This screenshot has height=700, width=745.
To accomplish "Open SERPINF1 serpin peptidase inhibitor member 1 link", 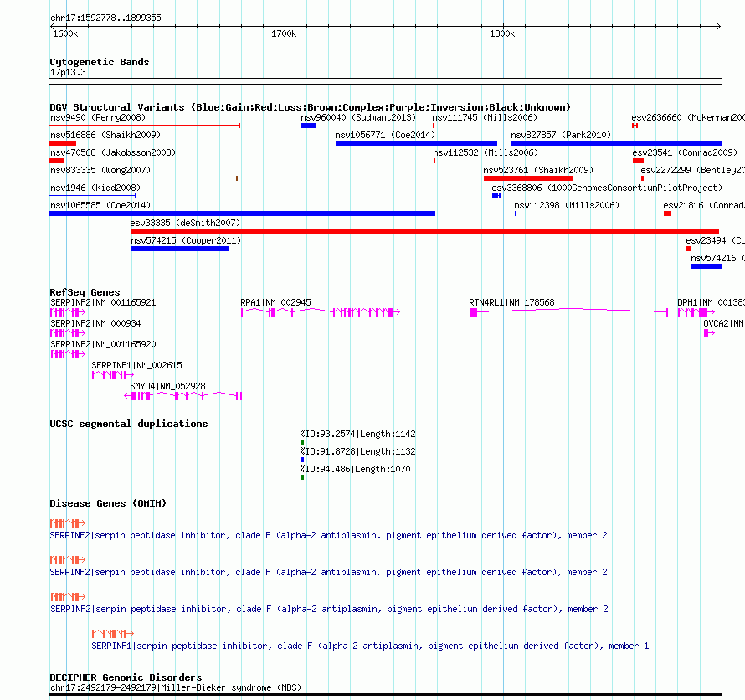I will point(370,646).
